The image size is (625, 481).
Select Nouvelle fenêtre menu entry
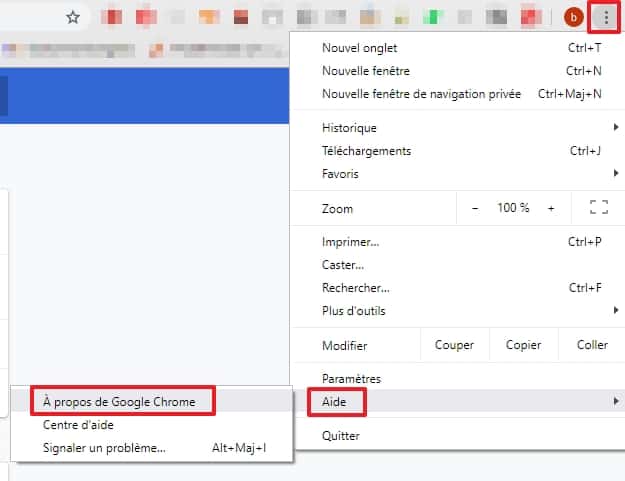tap(457, 71)
